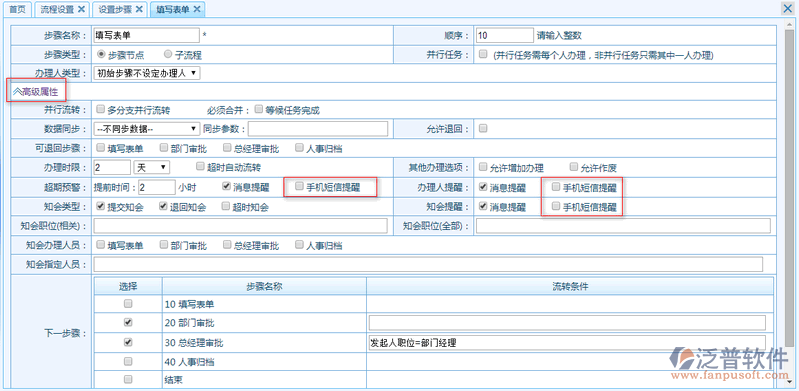Open the 流程设置 tab

coord(57,9)
